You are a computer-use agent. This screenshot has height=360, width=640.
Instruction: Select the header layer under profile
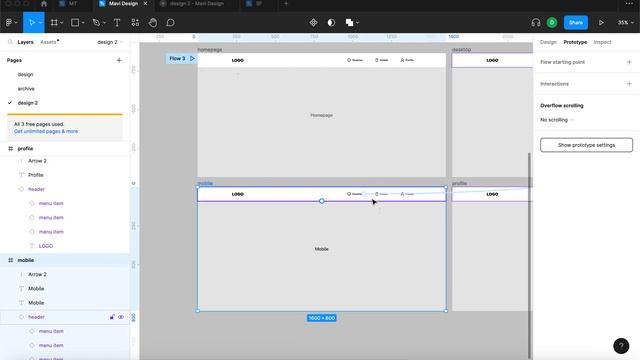[x=36, y=189]
